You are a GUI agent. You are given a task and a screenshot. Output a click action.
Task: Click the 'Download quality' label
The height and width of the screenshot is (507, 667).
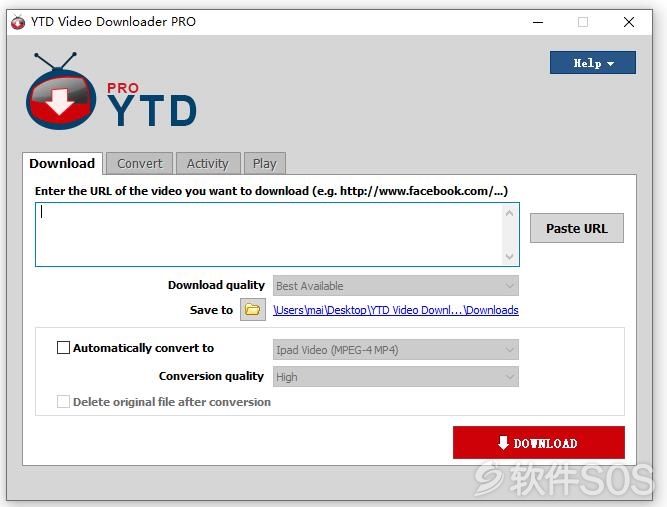point(216,285)
